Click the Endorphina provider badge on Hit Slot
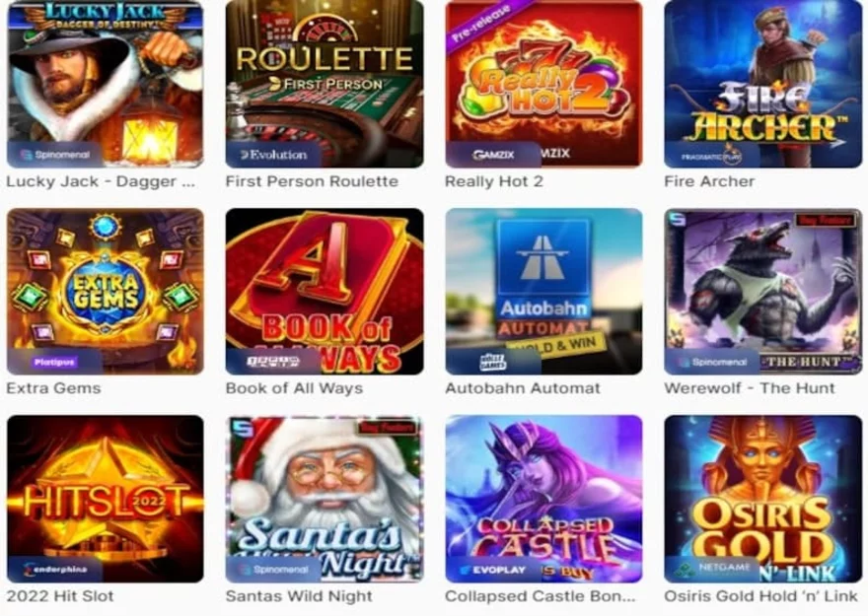 (x=54, y=570)
